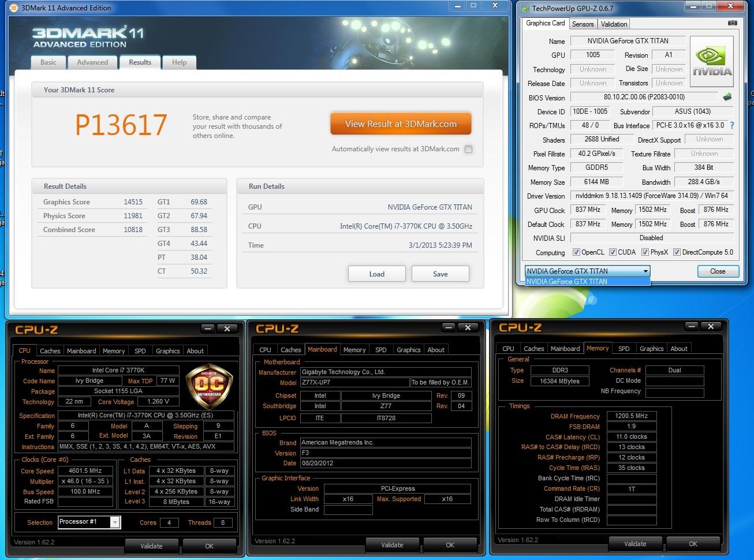Switch to the Advanced tab in 3DMark
754x560 pixels.
[x=92, y=62]
